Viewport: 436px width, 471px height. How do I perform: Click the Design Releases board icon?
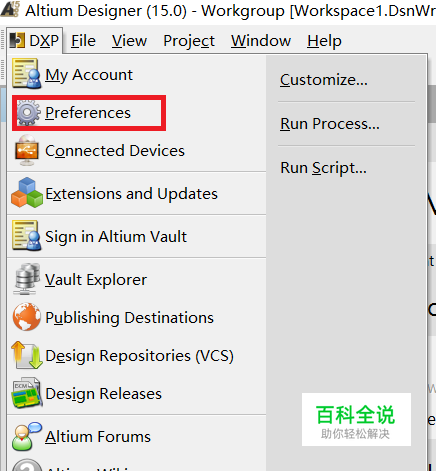pos(27,393)
